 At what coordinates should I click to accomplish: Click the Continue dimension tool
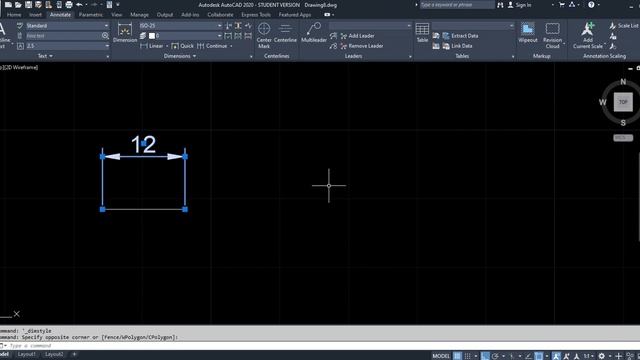click(x=212, y=46)
